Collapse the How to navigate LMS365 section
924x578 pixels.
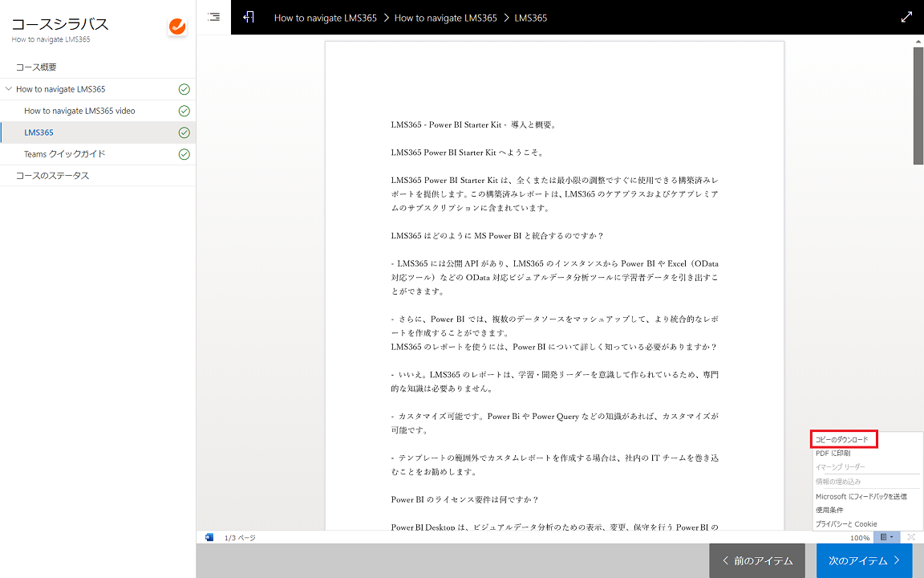[9, 88]
